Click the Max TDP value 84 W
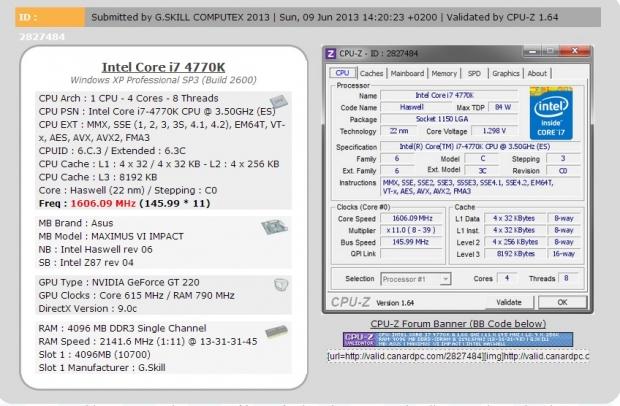Screen dimensions: 620x406 click(x=503, y=107)
